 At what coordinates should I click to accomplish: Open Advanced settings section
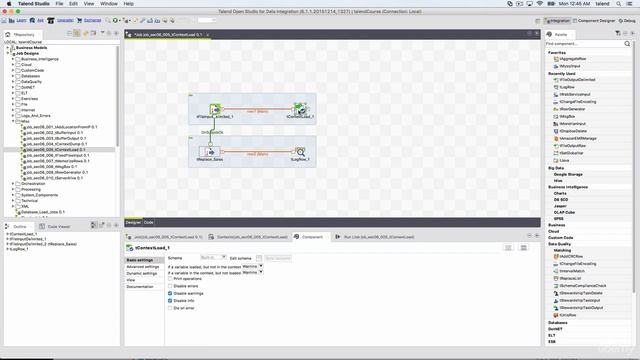[142, 267]
